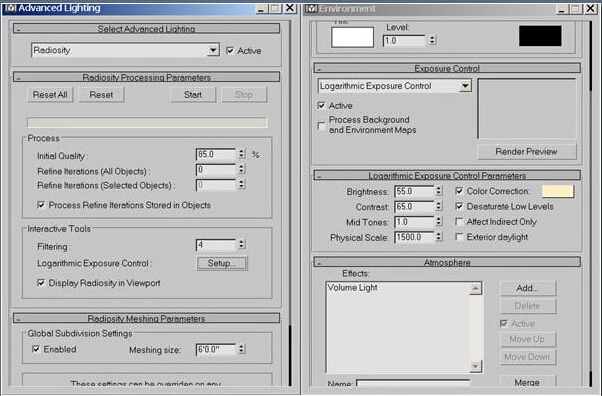Toggle Active under Exposure Control
This screenshot has height=396, width=602.
click(322, 106)
